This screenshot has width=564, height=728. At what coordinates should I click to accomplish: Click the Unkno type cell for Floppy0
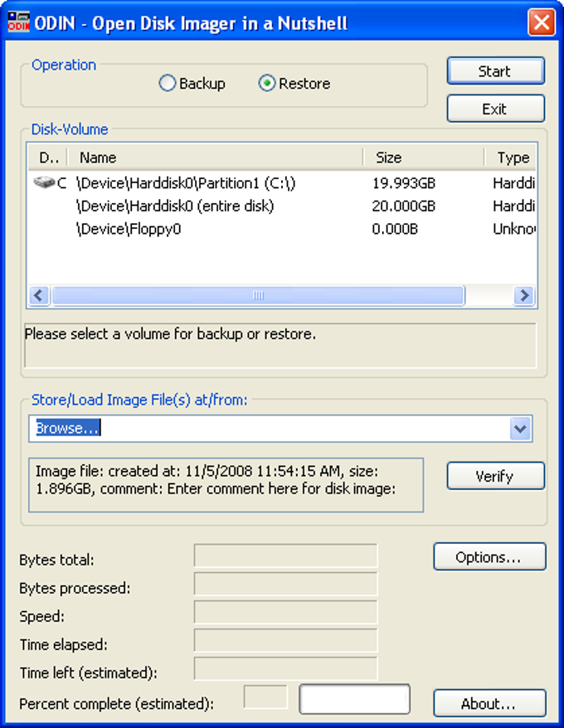point(514,229)
